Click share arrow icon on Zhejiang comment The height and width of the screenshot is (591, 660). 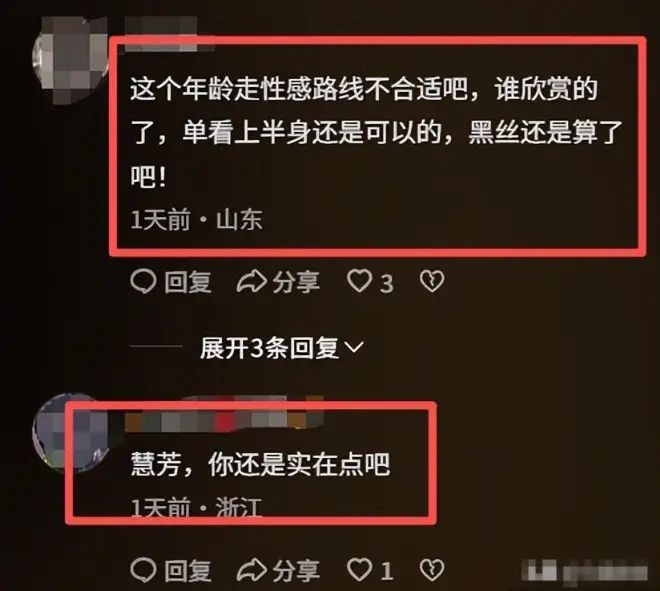(252, 570)
